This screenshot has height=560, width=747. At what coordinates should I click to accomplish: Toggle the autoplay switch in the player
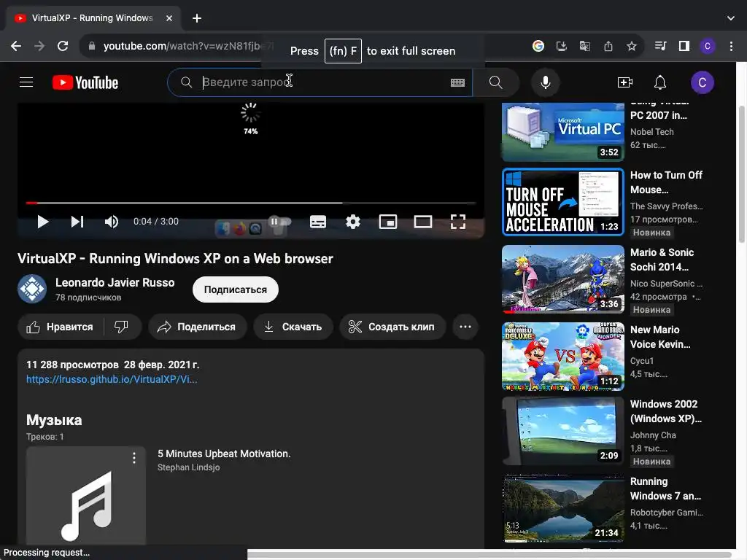click(280, 222)
